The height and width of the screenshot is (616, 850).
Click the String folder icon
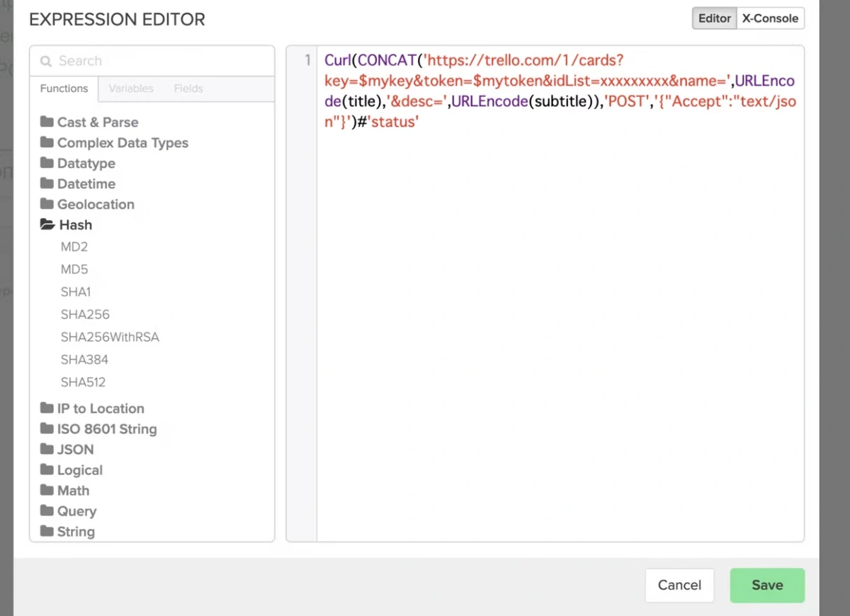click(x=47, y=531)
